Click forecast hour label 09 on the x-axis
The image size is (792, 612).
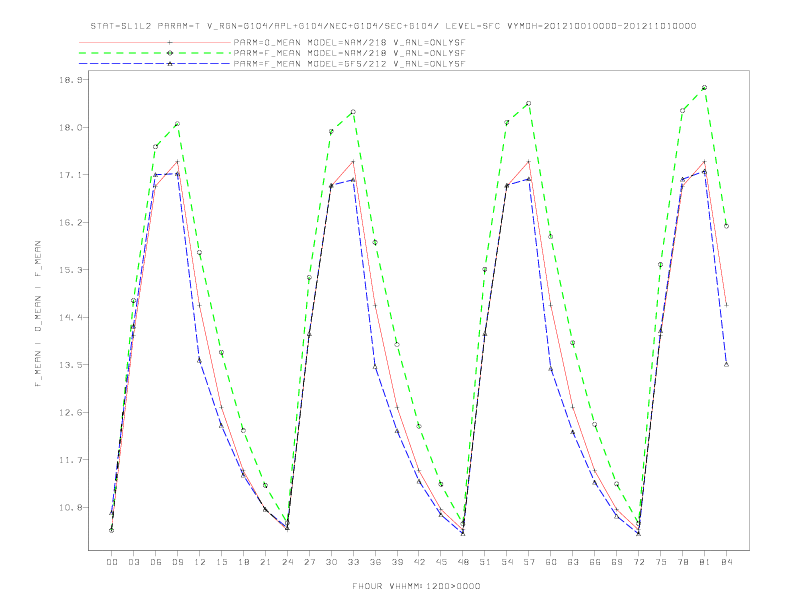[177, 562]
